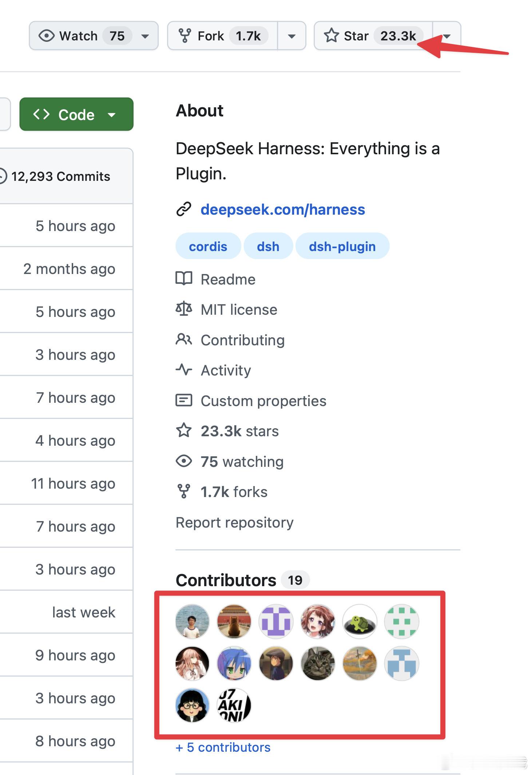This screenshot has height=775, width=532.
Task: Open the black-and-white AKI text avatar
Action: click(x=234, y=705)
